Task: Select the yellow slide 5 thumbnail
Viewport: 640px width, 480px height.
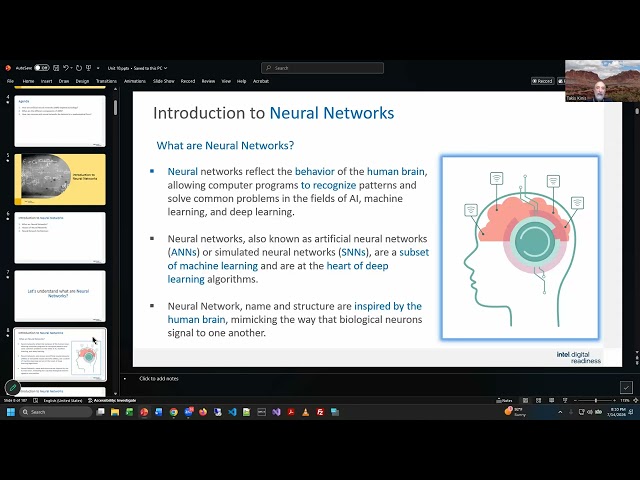Action: pos(60,179)
